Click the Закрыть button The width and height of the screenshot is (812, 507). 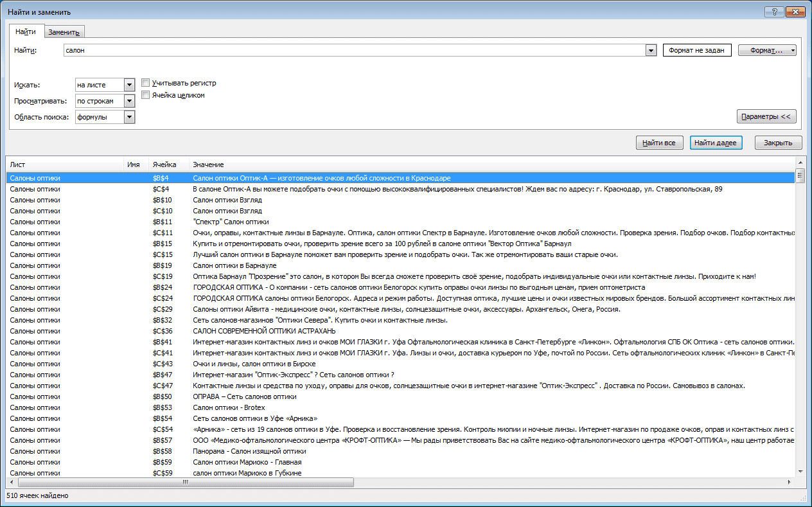tap(778, 143)
